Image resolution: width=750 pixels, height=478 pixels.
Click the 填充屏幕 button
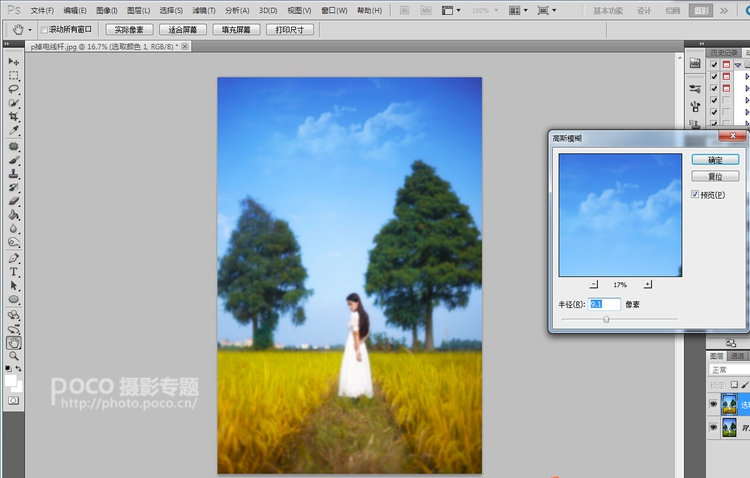click(x=236, y=30)
